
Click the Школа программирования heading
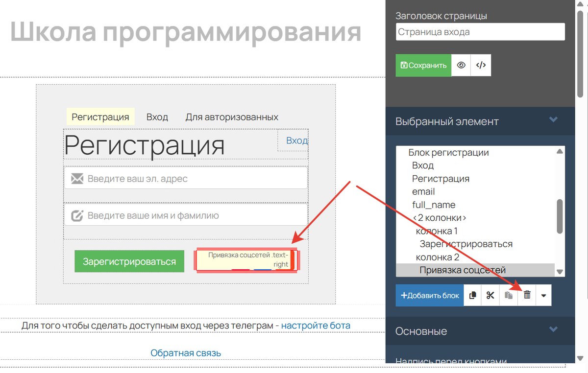pos(186,32)
